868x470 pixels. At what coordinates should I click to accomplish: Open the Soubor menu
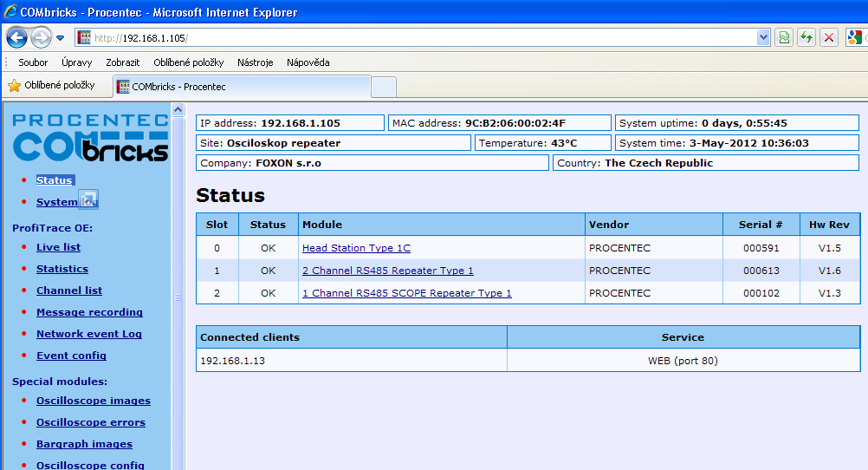point(33,62)
